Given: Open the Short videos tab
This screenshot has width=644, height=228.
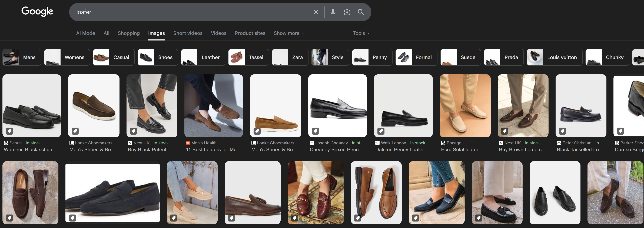Looking at the screenshot, I should [x=188, y=33].
